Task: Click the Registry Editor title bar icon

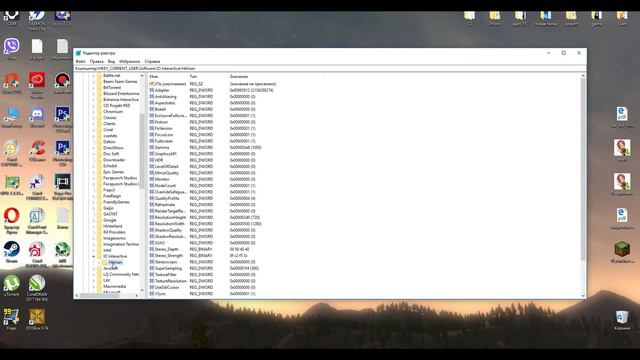Action: pos(78,53)
